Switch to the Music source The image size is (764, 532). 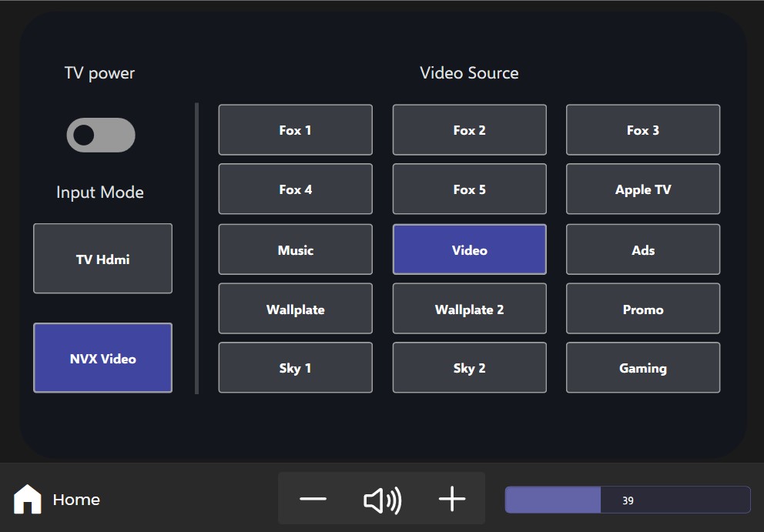click(295, 249)
